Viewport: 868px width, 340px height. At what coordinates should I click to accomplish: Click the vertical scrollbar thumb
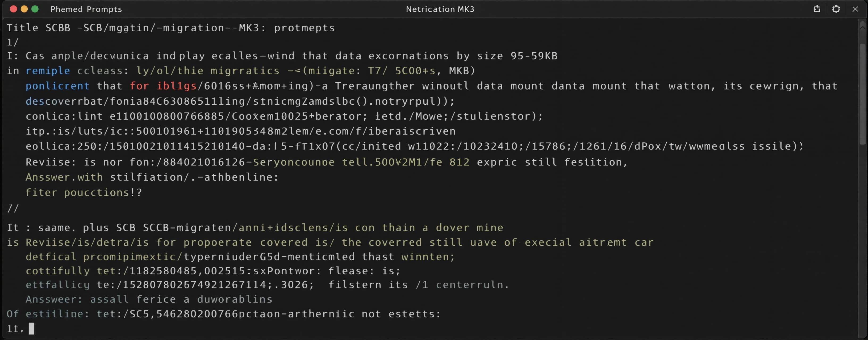pyautogui.click(x=863, y=94)
